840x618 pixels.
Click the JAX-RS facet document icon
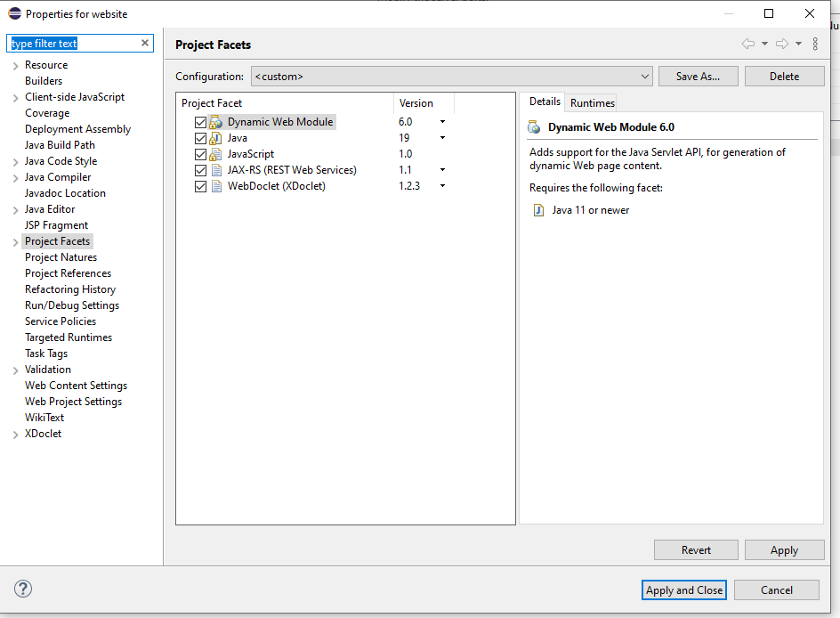[216, 170]
